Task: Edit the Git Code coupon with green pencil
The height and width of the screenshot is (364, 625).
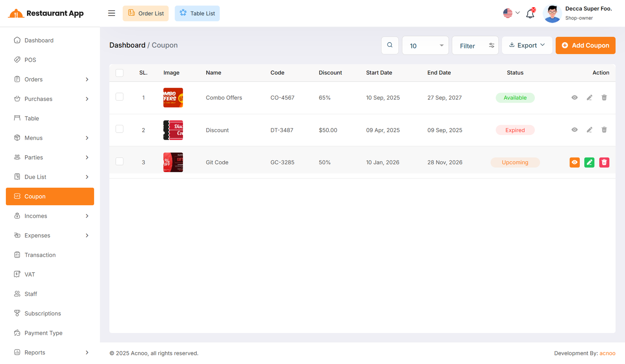Action: (589, 162)
